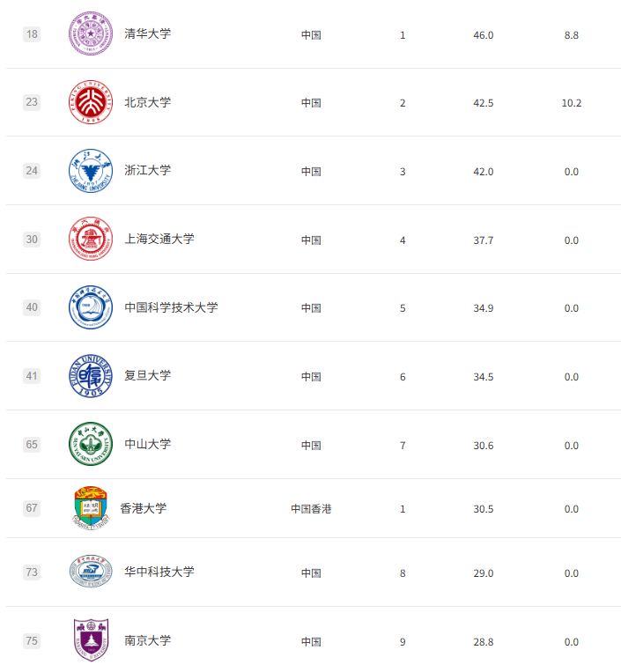Click the Fudan University logo
This screenshot has width=621, height=672.
[91, 376]
